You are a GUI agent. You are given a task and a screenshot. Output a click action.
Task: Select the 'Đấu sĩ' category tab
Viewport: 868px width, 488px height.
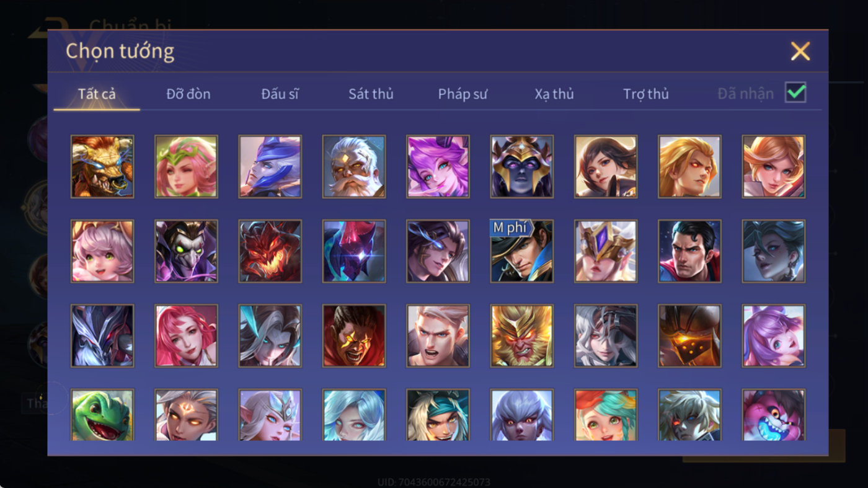280,94
